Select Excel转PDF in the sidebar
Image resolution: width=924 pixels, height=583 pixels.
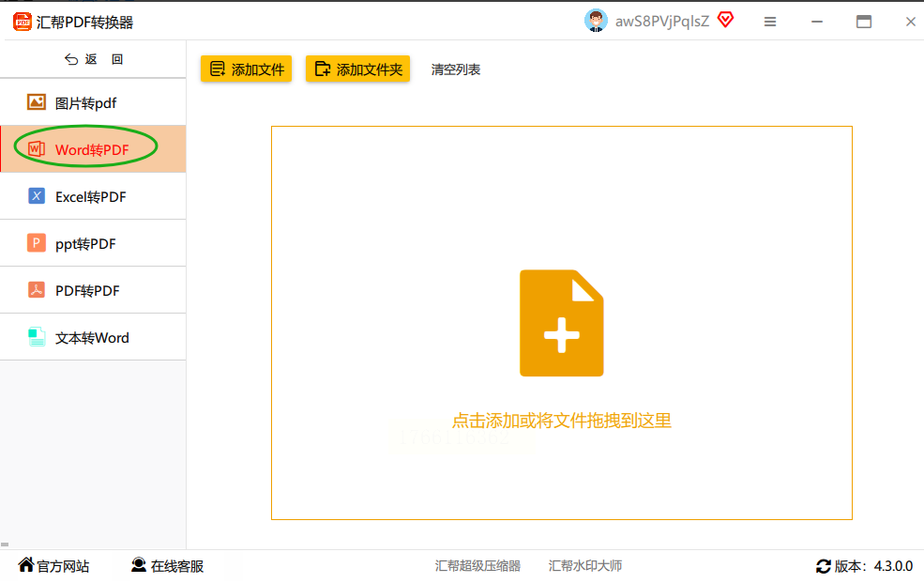93,196
